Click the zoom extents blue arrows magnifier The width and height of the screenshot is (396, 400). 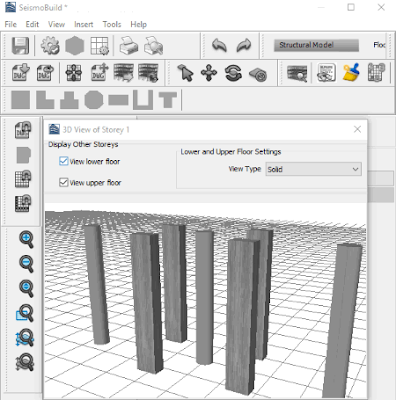pos(25,338)
